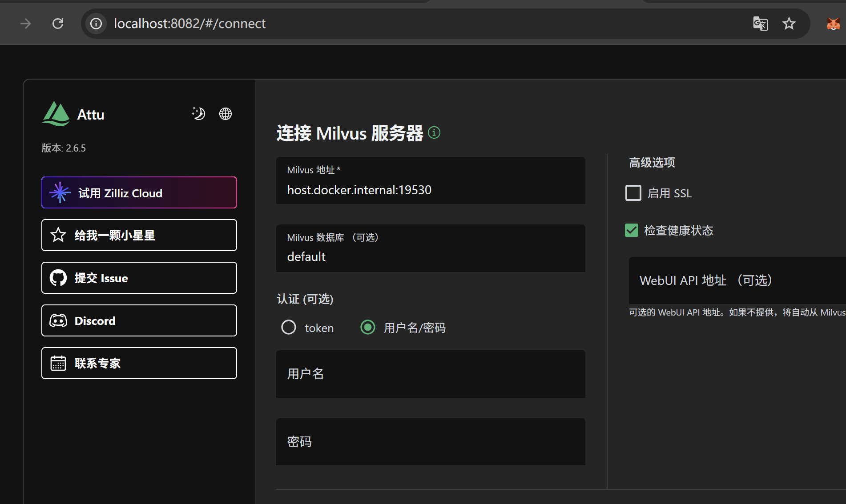Click the WebUI API 地址 input field
Screen dimensions: 846x504
pos(737,280)
